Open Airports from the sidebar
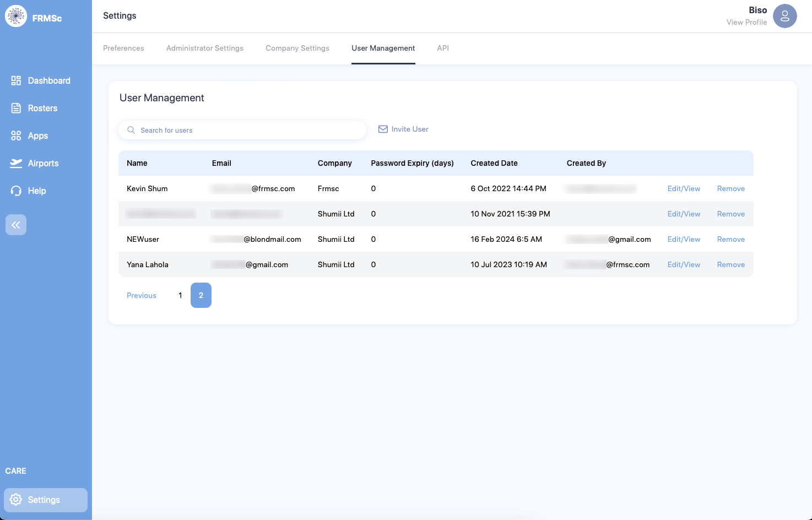812x520 pixels. 35,163
